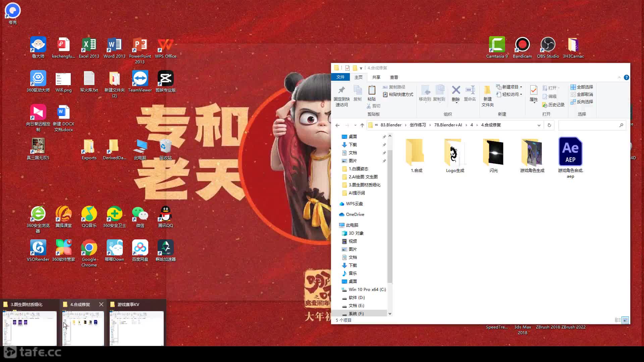The width and height of the screenshot is (644, 362).
Task: Go up one folder level arrow
Action: coord(362,125)
